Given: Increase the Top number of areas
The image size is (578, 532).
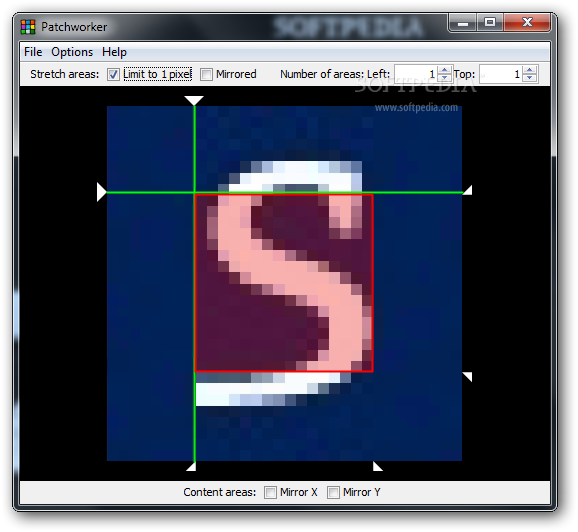Looking at the screenshot, I should pos(530,70).
